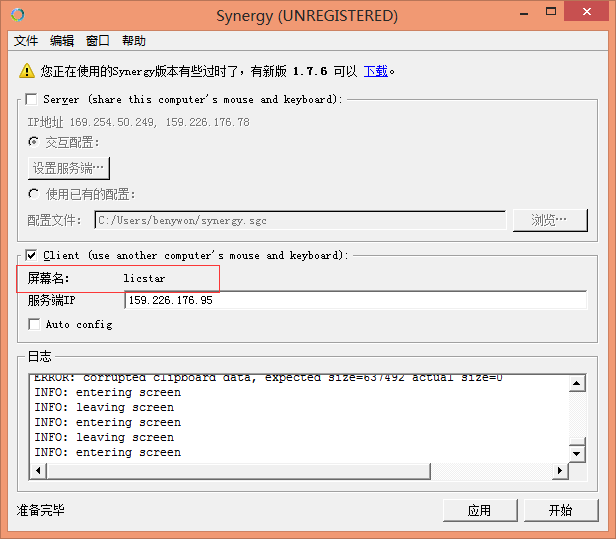This screenshot has width=616, height=539.
Task: Click the 应用 button
Action: (x=480, y=510)
